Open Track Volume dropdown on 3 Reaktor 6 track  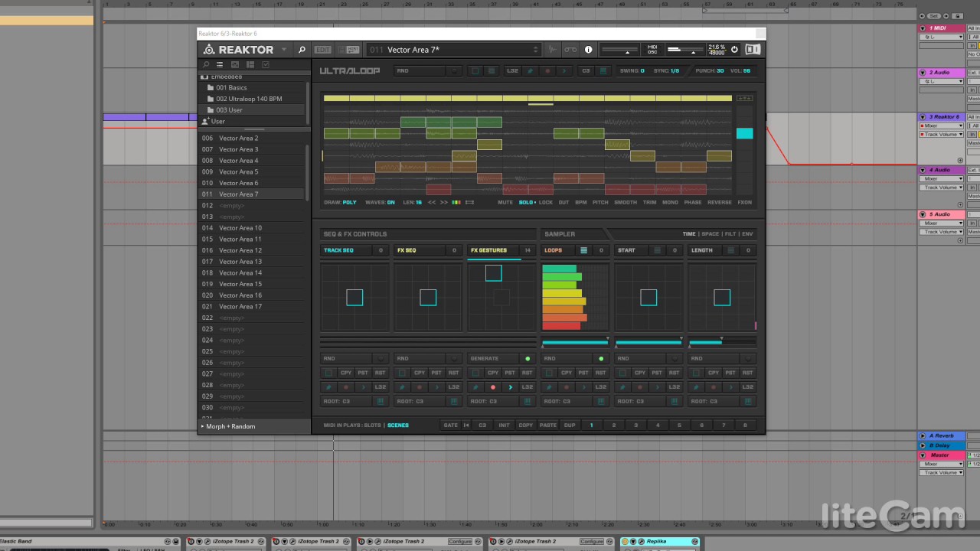click(941, 135)
